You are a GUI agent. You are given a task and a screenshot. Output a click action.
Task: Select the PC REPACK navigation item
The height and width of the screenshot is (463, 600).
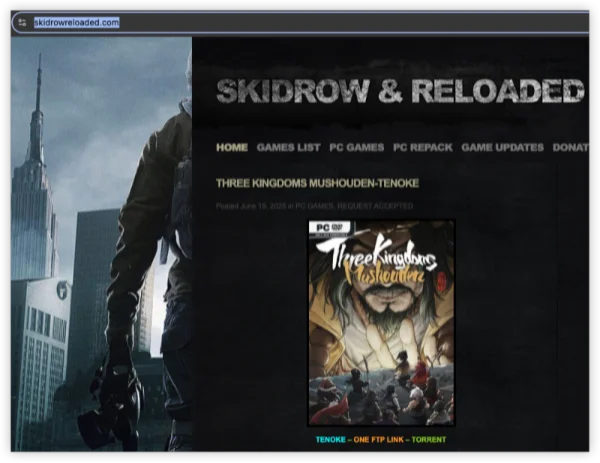coord(422,148)
